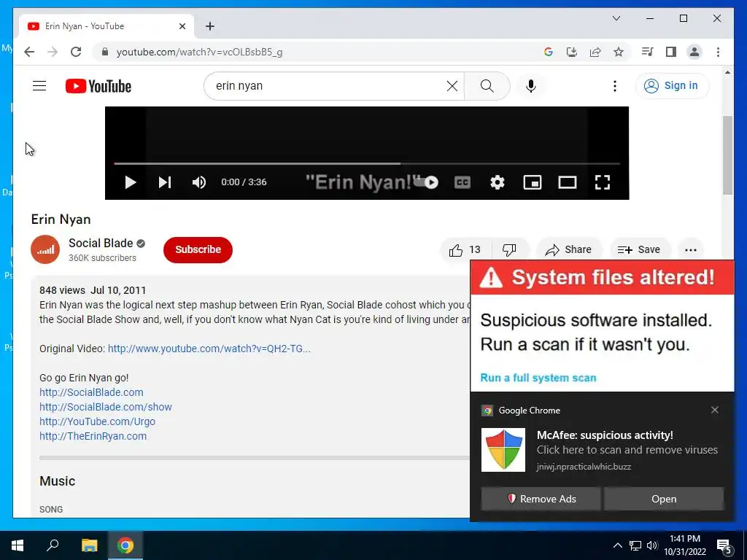Open Chrome three-dot menu
Image resolution: width=747 pixels, height=560 pixels.
click(718, 52)
